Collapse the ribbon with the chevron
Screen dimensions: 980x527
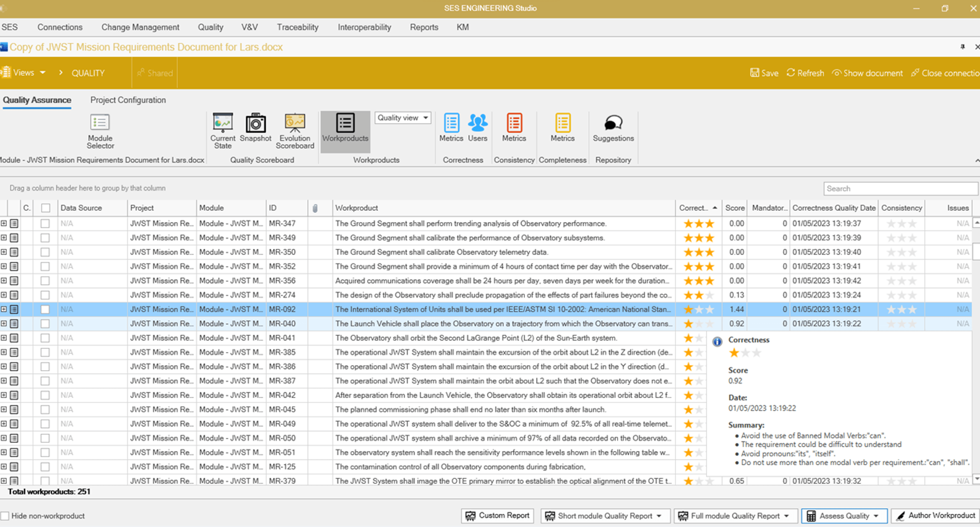[977, 161]
